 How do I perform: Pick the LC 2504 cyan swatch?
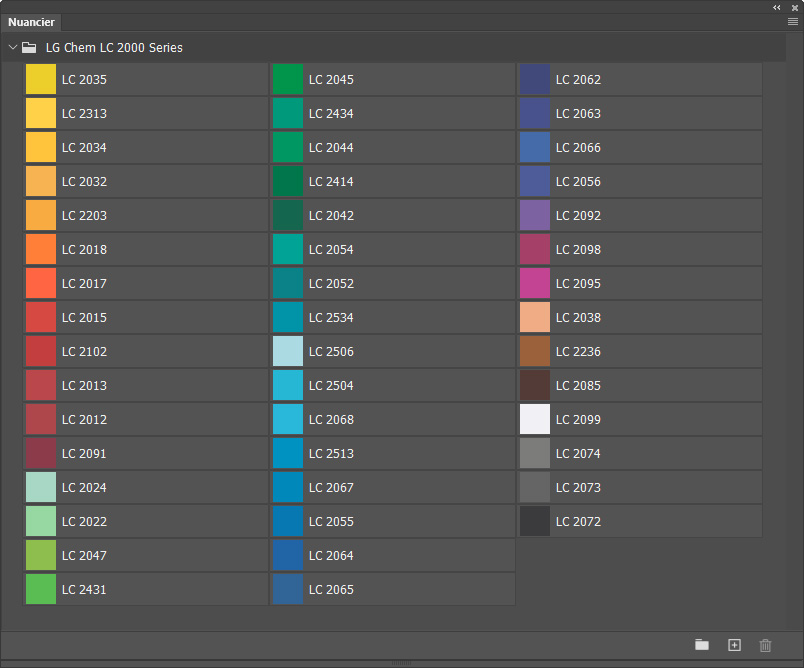(x=288, y=386)
